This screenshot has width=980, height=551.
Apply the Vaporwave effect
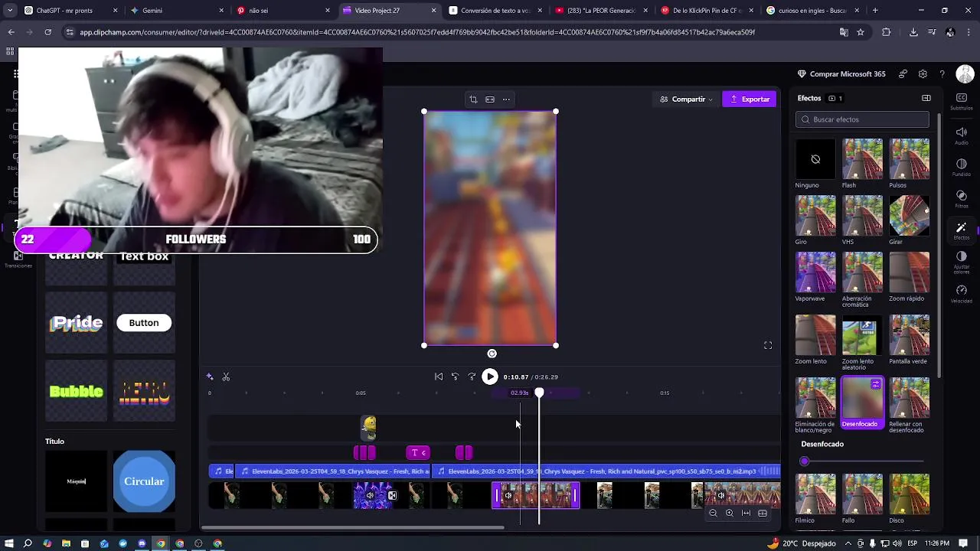click(815, 272)
